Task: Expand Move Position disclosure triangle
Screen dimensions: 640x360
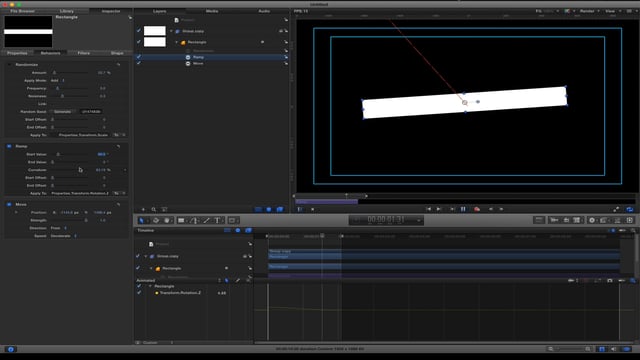Action: [x=16, y=212]
